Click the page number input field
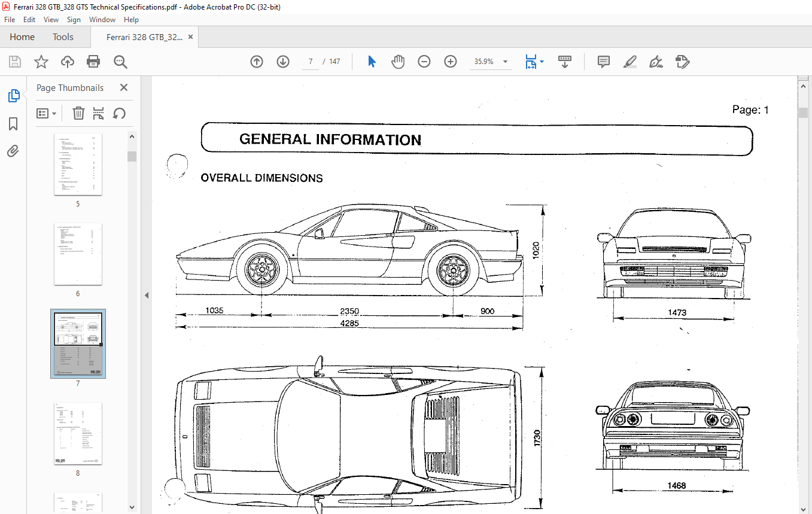The width and height of the screenshot is (812, 514). (x=311, y=62)
